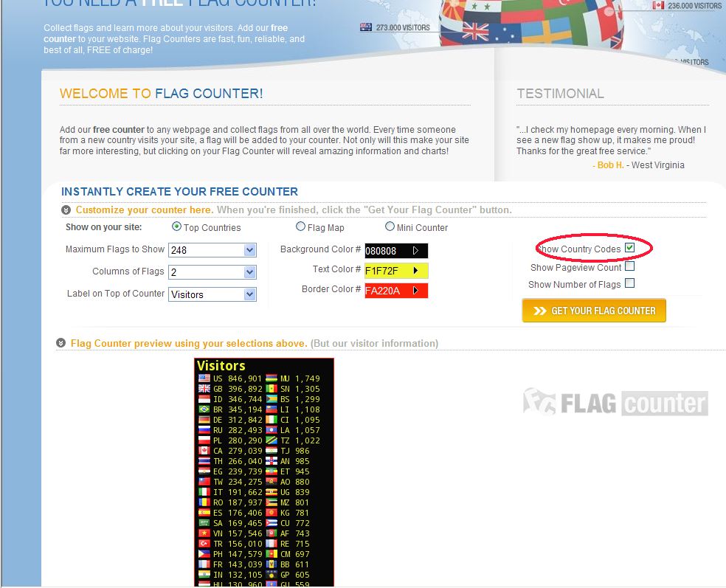Open the Text Color picker arrow
Viewport: 726px width, 588px height.
coord(416,270)
